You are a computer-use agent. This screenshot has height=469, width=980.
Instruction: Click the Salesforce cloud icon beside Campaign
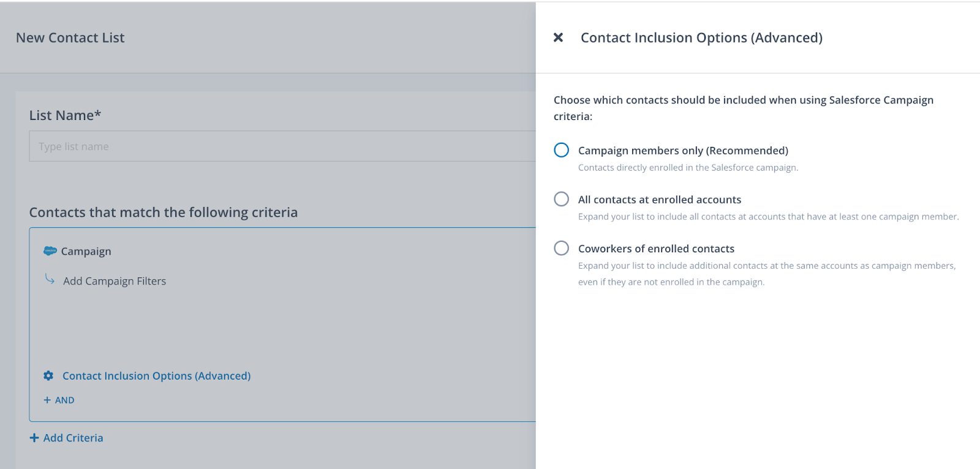[x=50, y=251]
